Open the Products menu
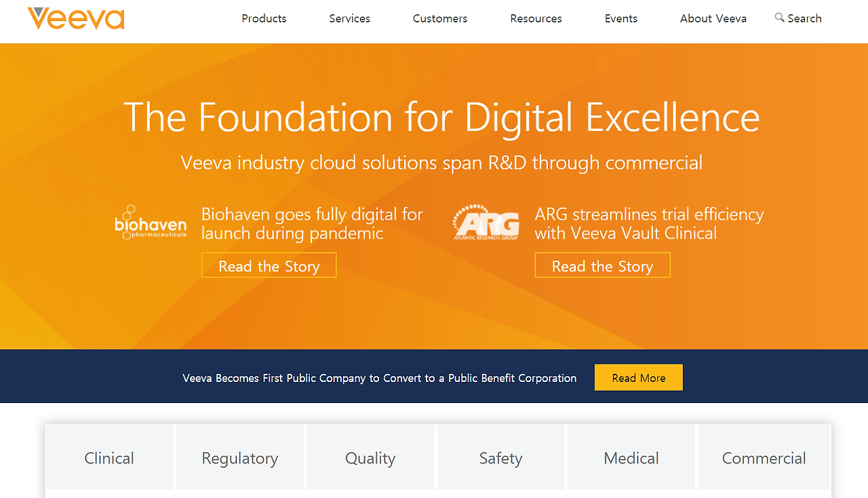 pos(264,18)
